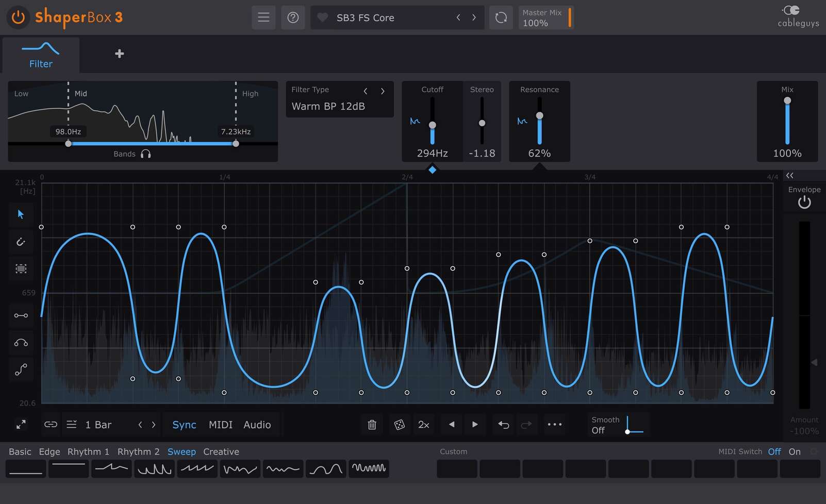Randomize the wave with the dice icon
This screenshot has width=826, height=504.
[x=399, y=425]
